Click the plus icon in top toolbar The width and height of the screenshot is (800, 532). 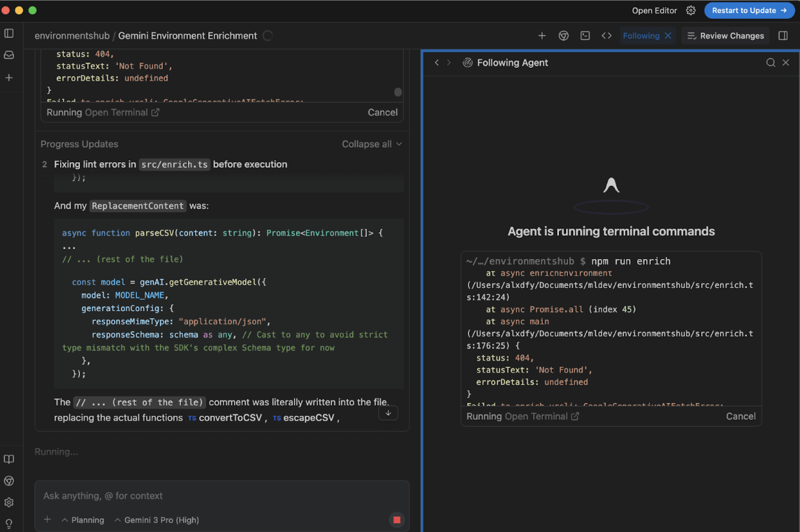[542, 36]
